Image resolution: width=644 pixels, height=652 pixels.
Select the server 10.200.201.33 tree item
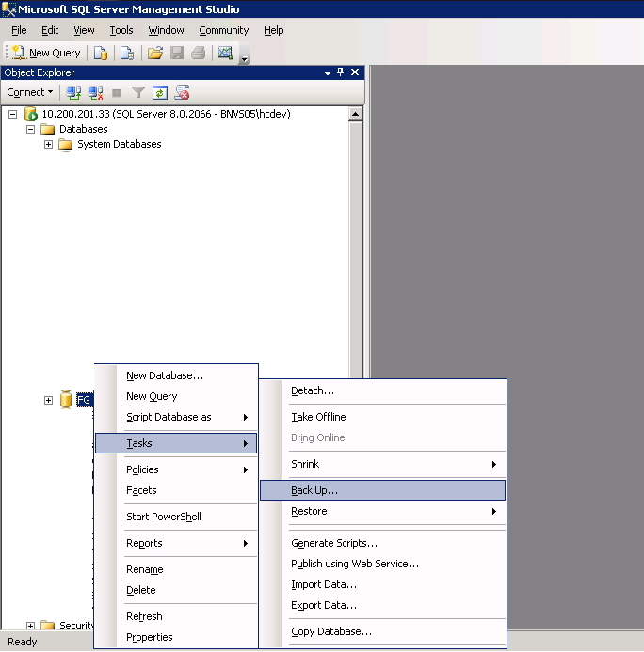pos(166,114)
